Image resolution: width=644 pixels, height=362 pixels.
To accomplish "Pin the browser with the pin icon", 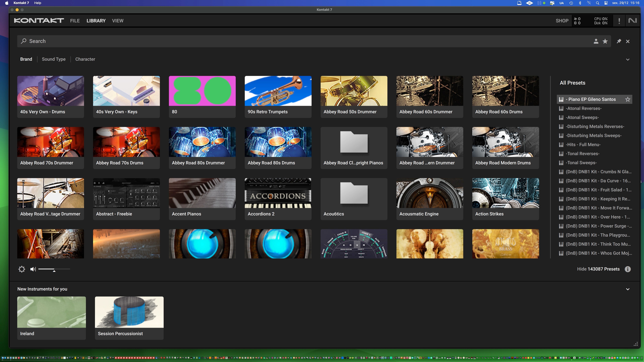I will 619,41.
